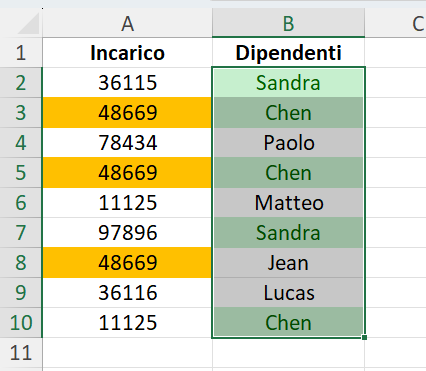Click the Paolo cell
Screen dimensions: 426x371
(x=288, y=143)
